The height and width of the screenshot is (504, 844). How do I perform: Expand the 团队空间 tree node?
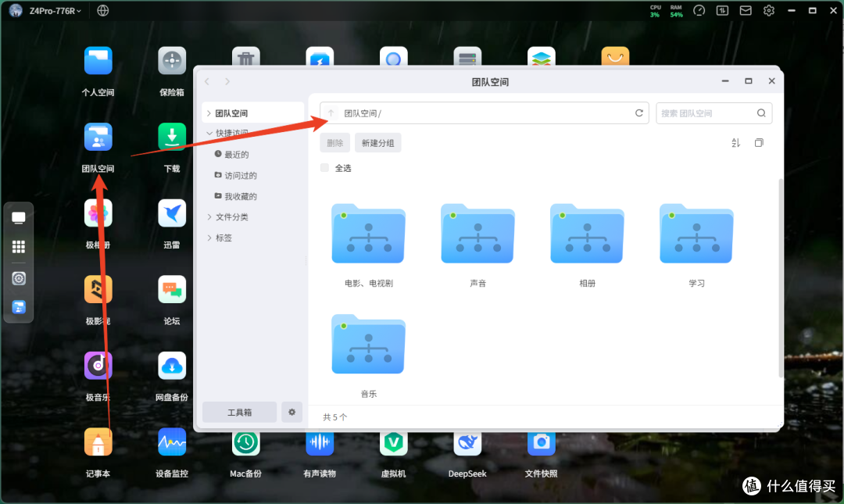pyautogui.click(x=209, y=113)
